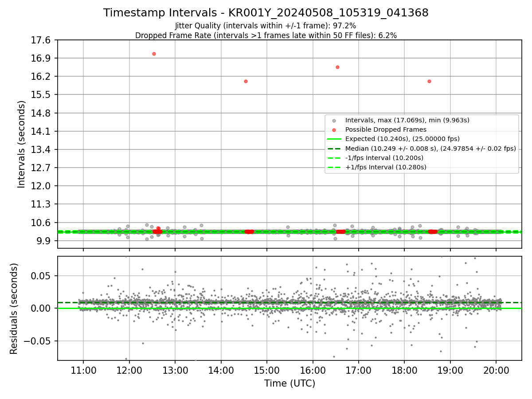The width and height of the screenshot is (532, 399).
Task: Click the solid green Expected legend line
Action: (334, 139)
